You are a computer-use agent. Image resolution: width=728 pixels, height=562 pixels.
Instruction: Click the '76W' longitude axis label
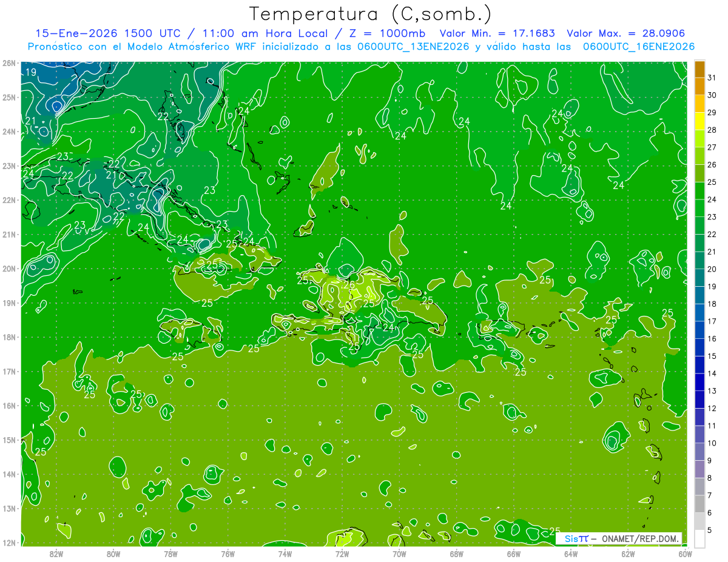tap(227, 554)
